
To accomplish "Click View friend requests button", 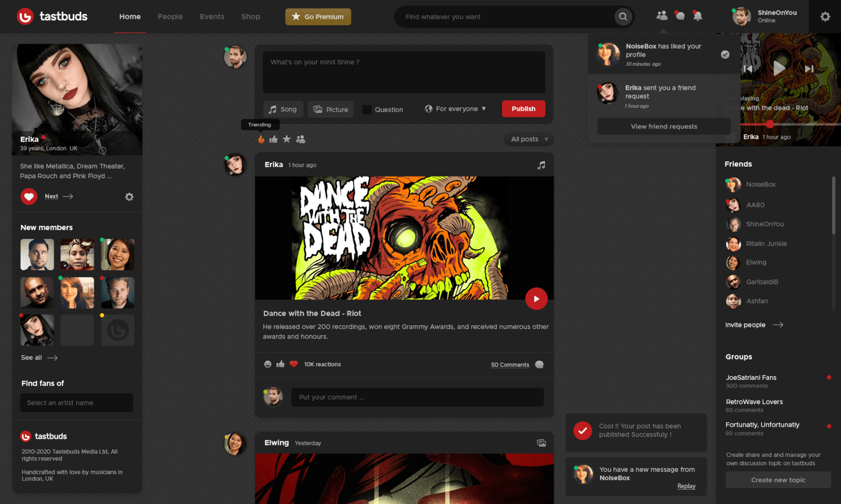I will [x=663, y=127].
